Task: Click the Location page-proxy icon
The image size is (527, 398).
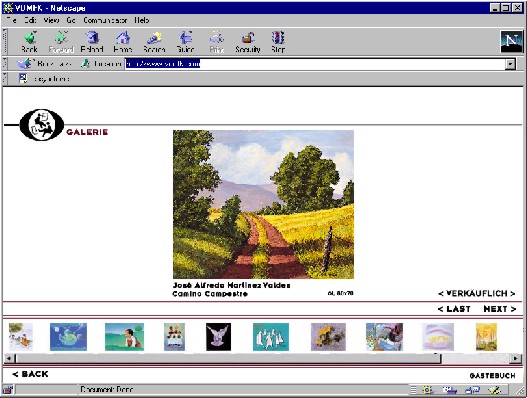Action: tap(86, 63)
